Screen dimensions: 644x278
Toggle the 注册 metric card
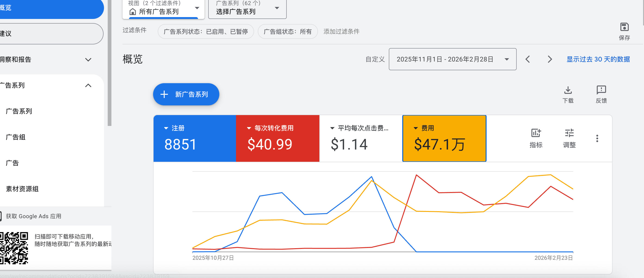195,138
